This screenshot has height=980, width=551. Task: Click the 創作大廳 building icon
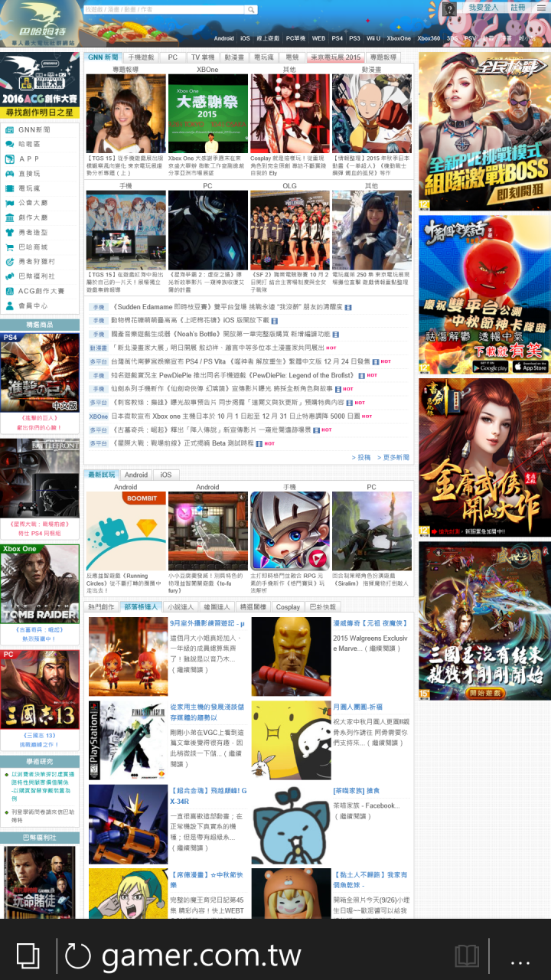10,217
